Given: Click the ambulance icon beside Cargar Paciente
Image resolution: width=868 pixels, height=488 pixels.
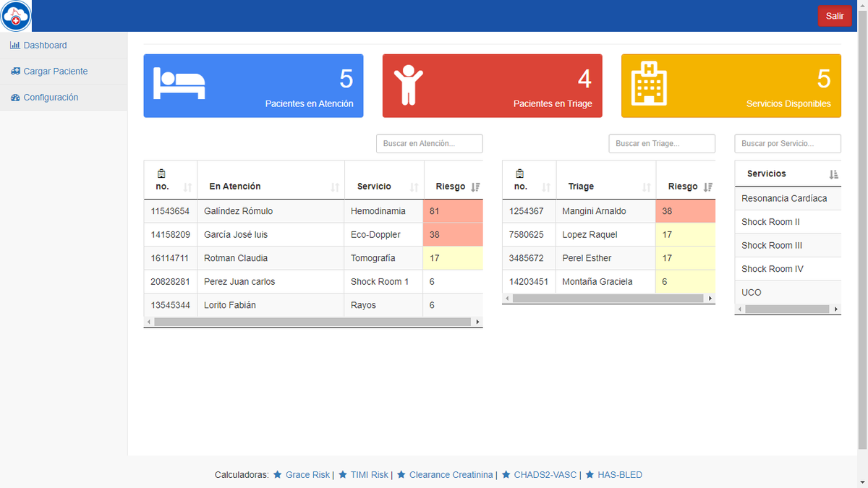Looking at the screenshot, I should tap(15, 71).
